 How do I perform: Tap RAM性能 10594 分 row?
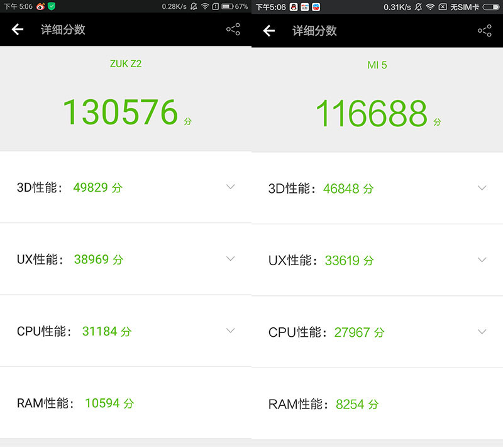pos(126,403)
